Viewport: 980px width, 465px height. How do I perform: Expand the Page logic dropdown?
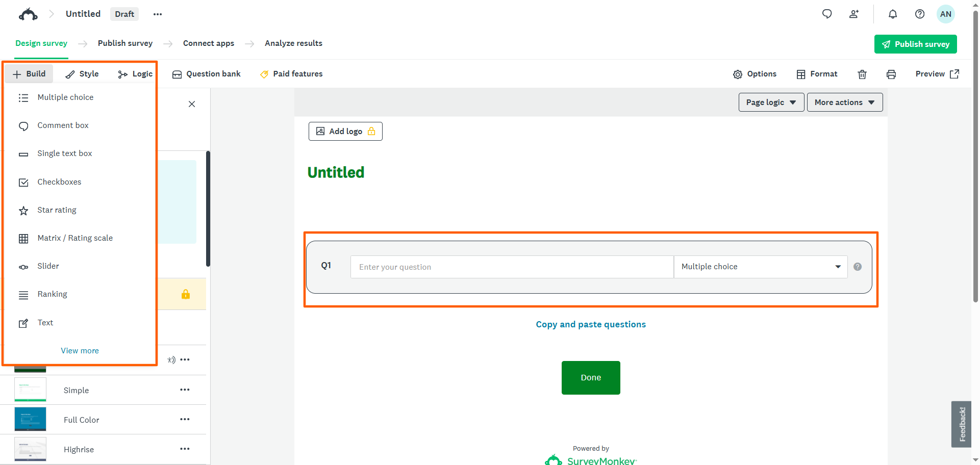tap(771, 102)
